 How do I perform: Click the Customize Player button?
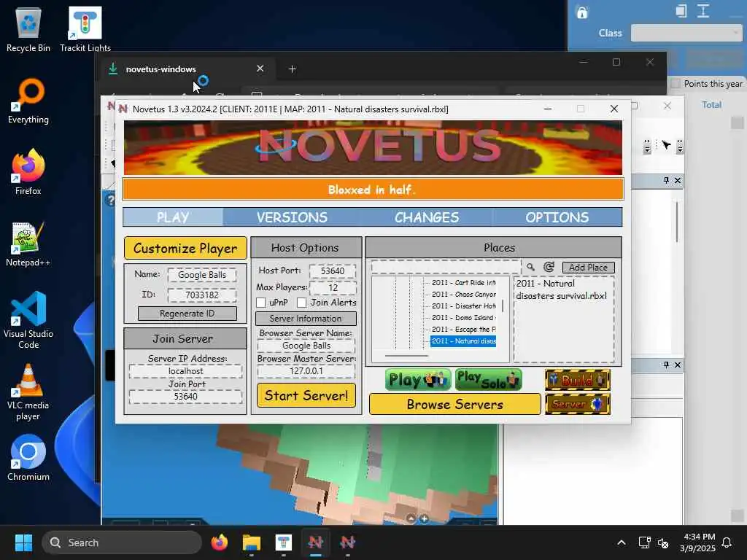pyautogui.click(x=185, y=248)
